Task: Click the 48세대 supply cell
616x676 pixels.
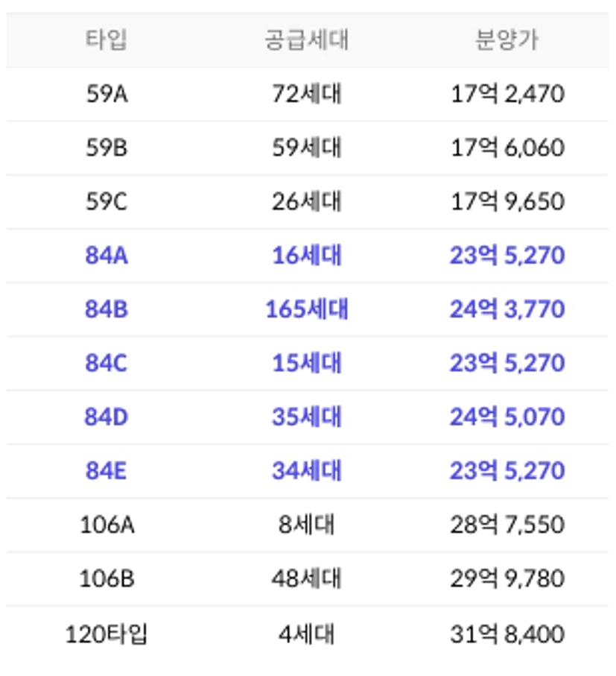Action: tap(307, 578)
